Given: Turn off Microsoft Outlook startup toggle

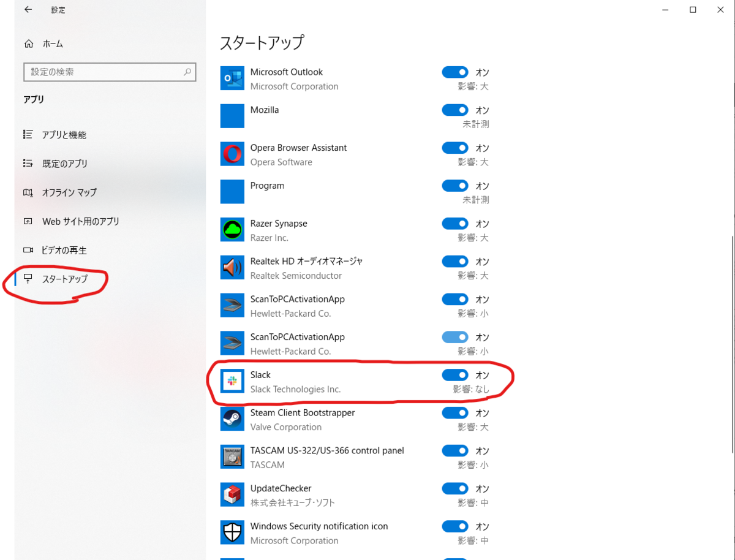Looking at the screenshot, I should [455, 72].
